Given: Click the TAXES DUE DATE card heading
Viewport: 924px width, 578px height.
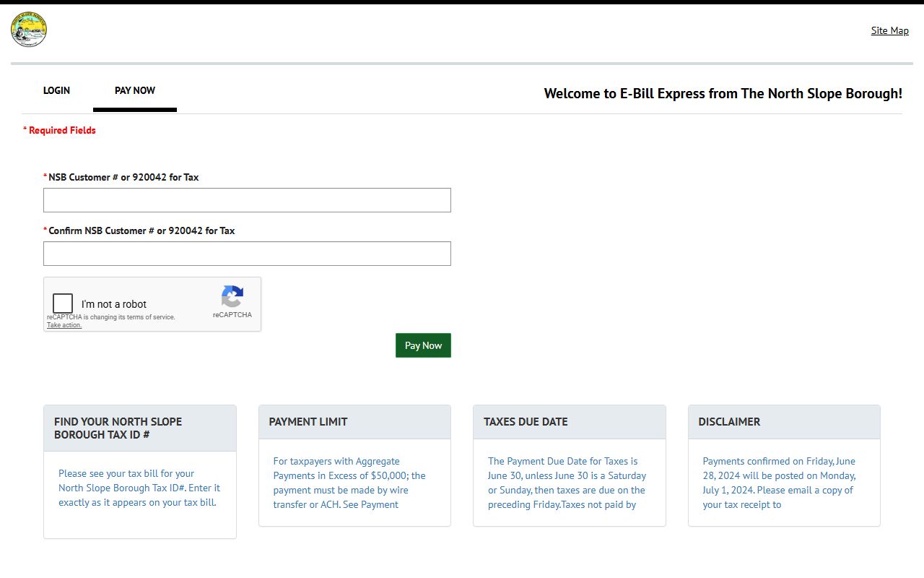Looking at the screenshot, I should (526, 421).
